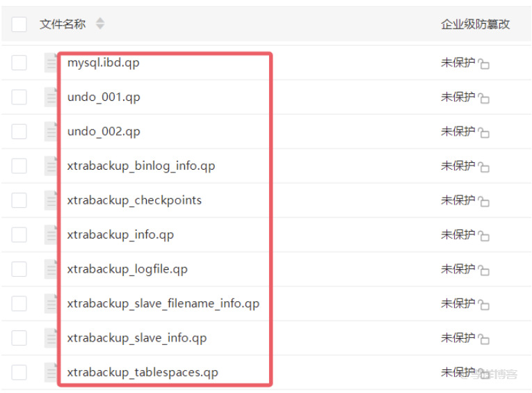The image size is (532, 393).
Task: Sort files using the 文件名称 sort arrows
Action: (x=100, y=24)
